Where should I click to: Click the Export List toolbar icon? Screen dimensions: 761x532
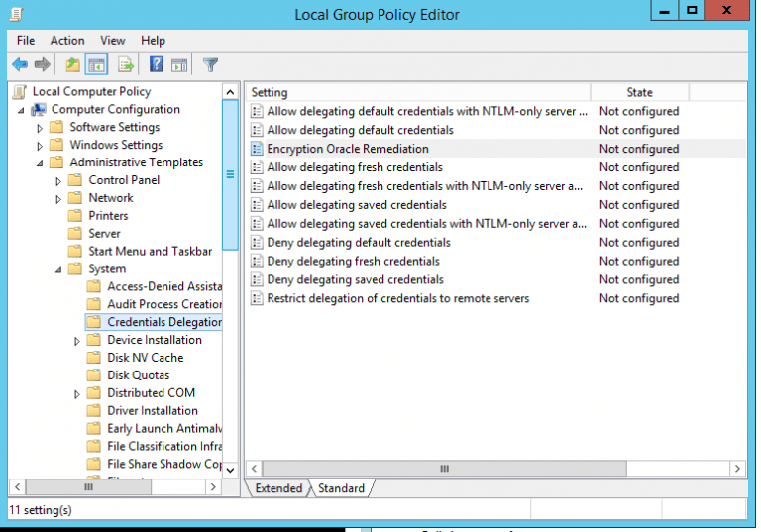point(126,64)
